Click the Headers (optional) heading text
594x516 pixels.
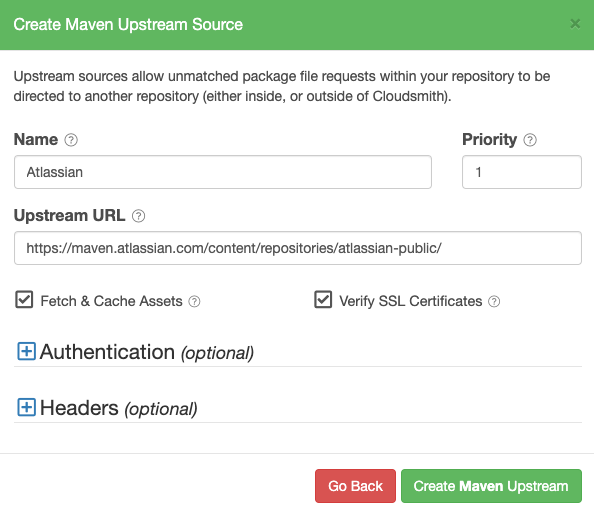click(119, 408)
